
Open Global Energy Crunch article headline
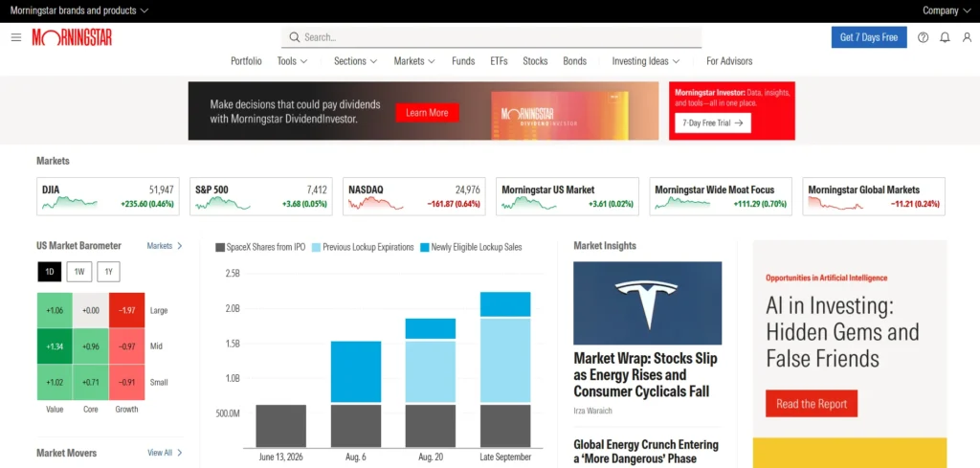pyautogui.click(x=646, y=452)
